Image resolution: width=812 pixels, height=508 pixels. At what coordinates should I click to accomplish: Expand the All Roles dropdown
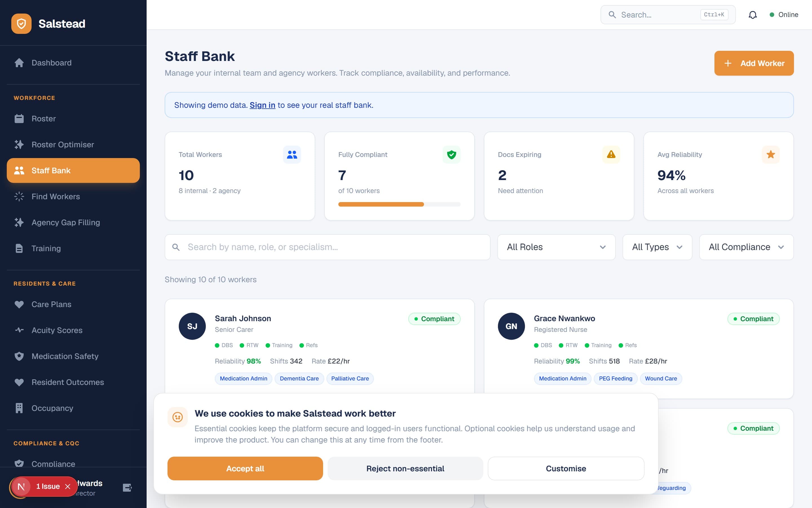[556, 247]
